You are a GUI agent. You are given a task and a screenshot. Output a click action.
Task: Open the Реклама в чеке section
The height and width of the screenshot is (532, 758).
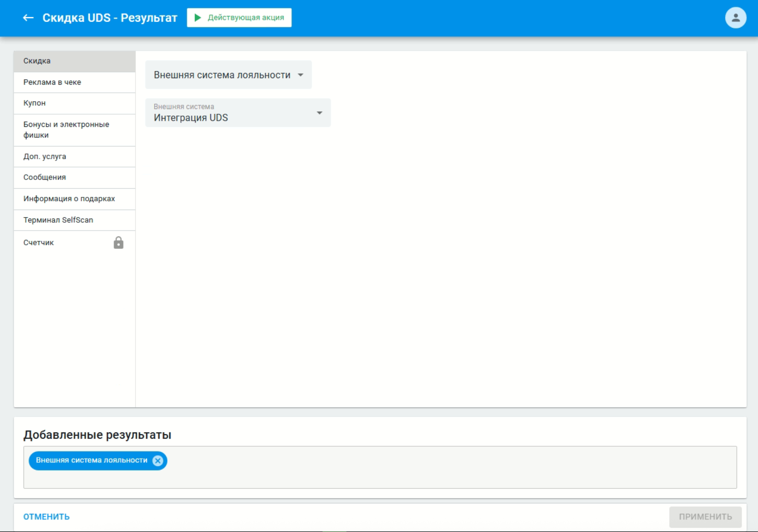click(x=75, y=82)
